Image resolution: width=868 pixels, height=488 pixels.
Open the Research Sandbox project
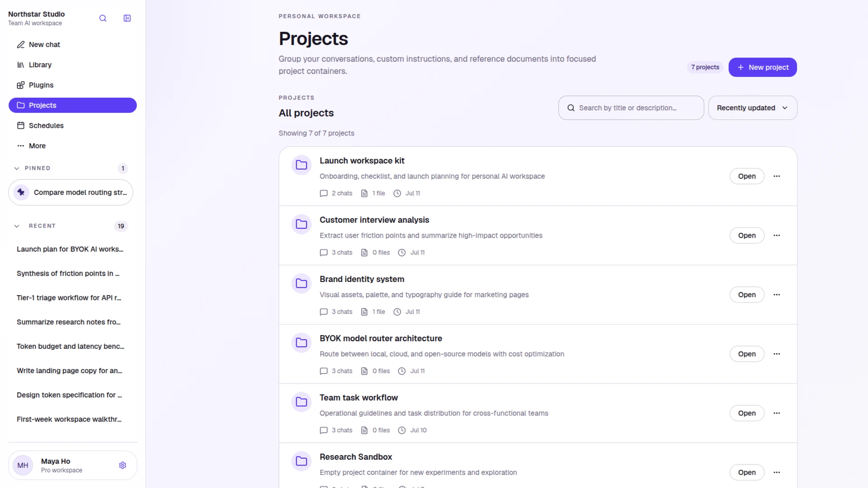(x=747, y=472)
